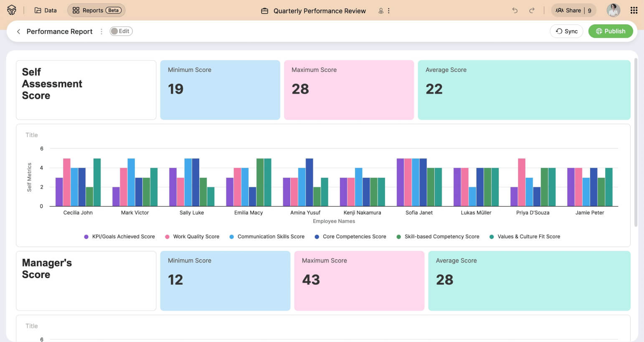Image resolution: width=644 pixels, height=342 pixels.
Task: Click the app logo icon in top-left
Action: 12,10
